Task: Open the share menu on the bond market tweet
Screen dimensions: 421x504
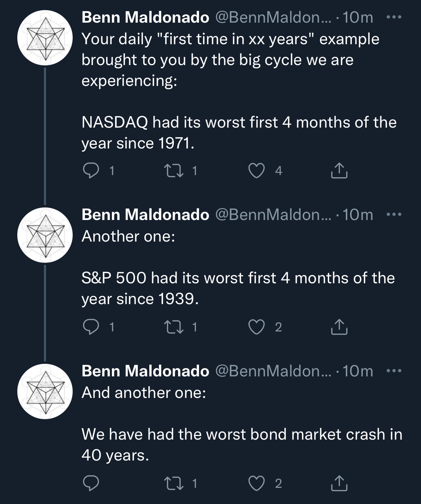Action: click(x=339, y=484)
